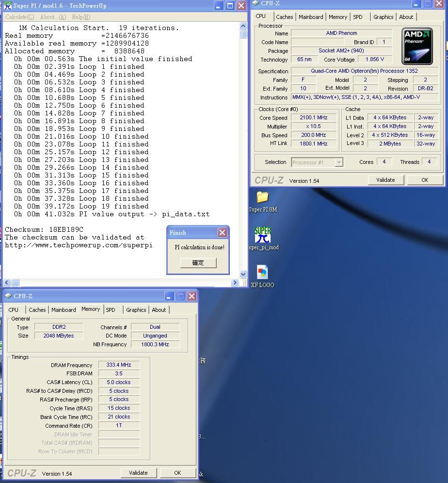Click the Command Rate value 1T
Screen dimensions: 448x483
point(119,425)
